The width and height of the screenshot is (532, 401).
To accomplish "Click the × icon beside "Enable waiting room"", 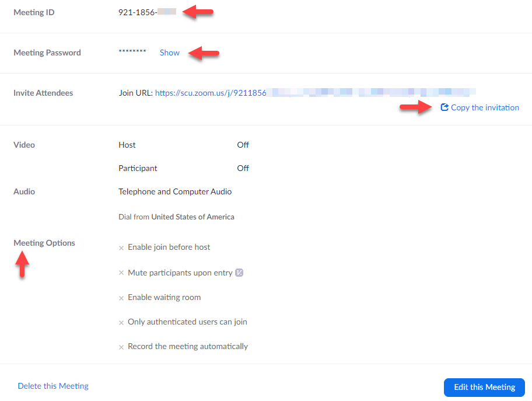I will (121, 297).
